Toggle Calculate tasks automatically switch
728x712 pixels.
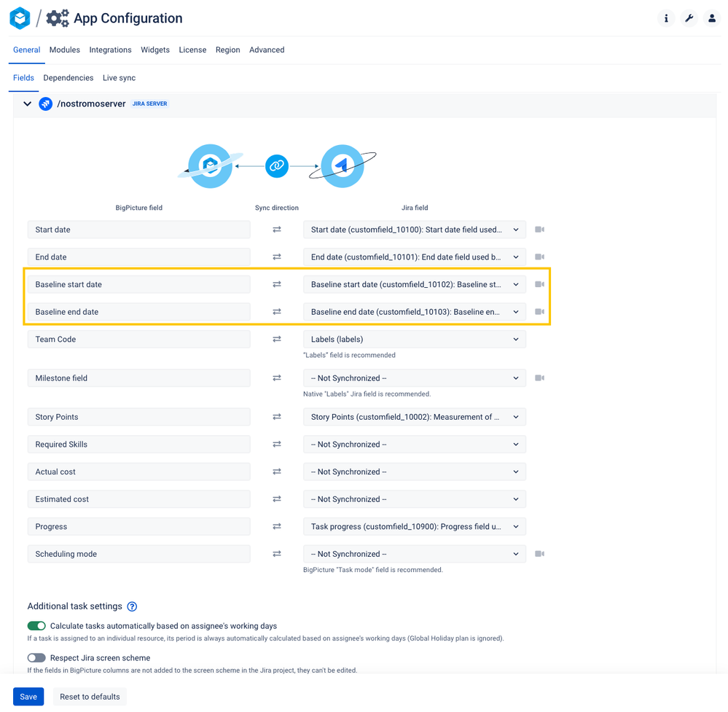coord(36,625)
